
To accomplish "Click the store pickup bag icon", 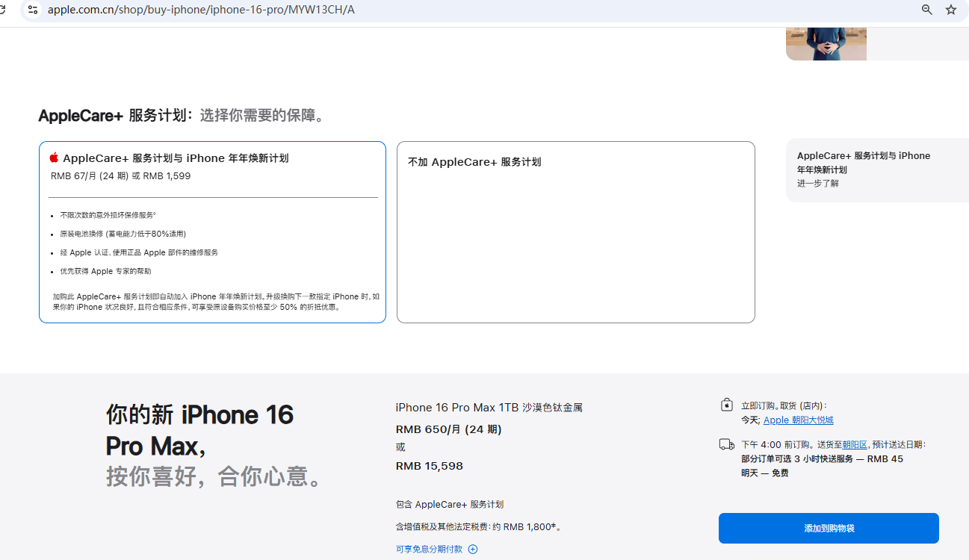I will [x=727, y=405].
